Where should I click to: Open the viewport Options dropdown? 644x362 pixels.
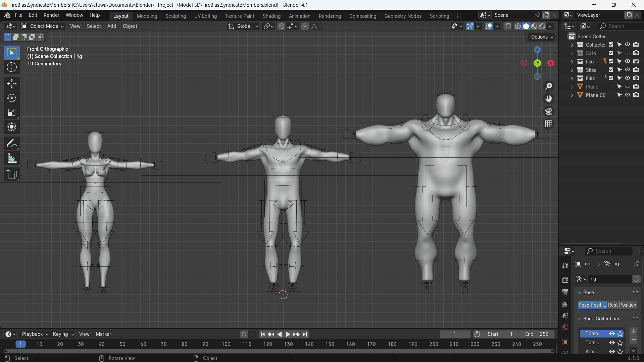coord(542,37)
